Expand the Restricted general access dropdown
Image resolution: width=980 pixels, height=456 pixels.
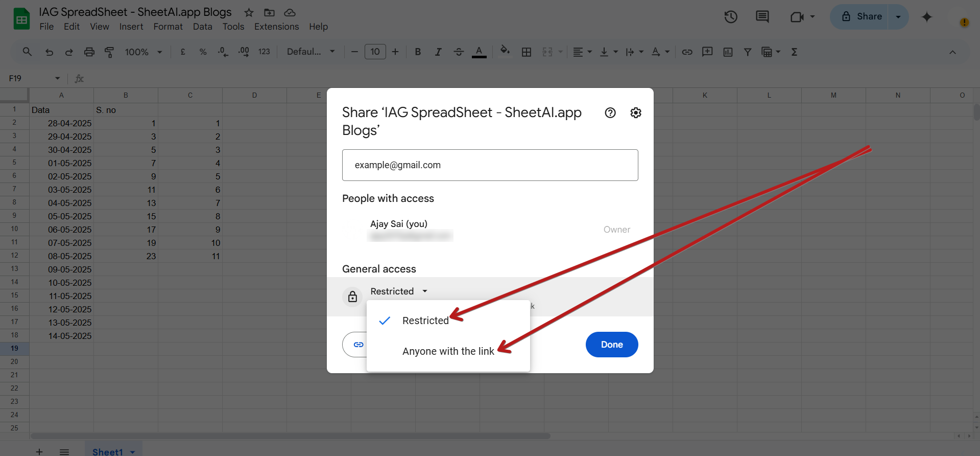tap(399, 291)
